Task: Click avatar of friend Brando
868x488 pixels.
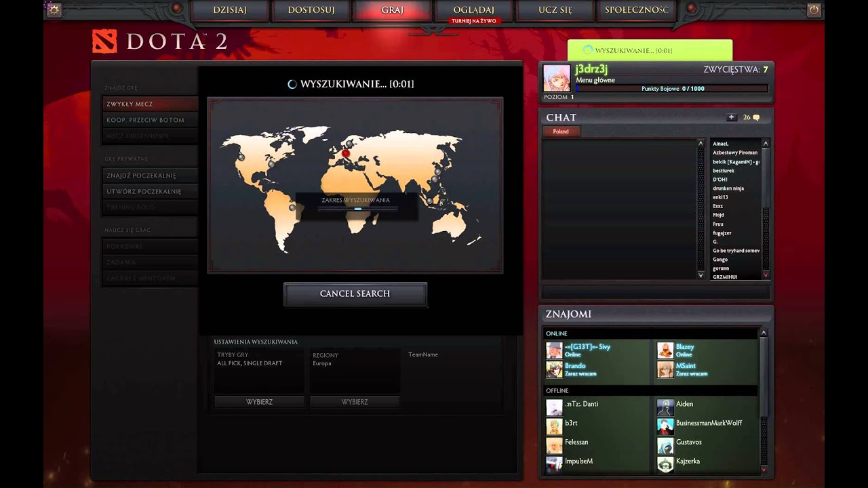Action: click(x=555, y=369)
